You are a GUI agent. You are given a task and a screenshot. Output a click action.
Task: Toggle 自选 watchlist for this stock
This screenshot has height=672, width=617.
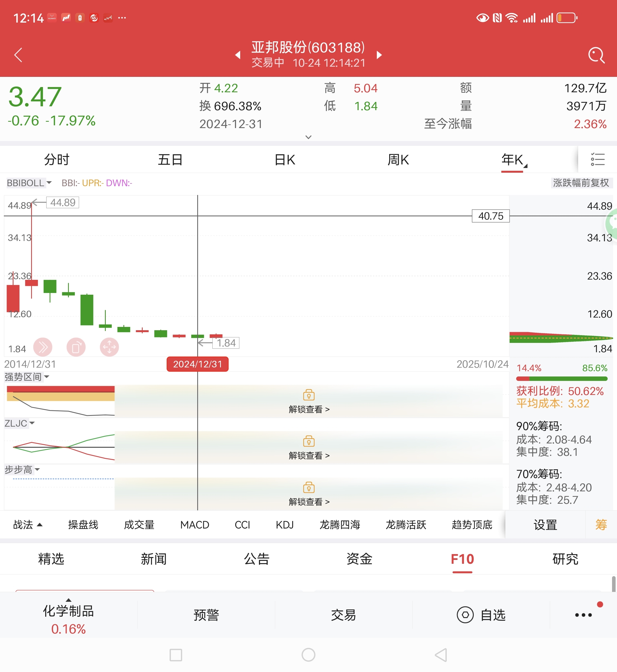pyautogui.click(x=481, y=615)
